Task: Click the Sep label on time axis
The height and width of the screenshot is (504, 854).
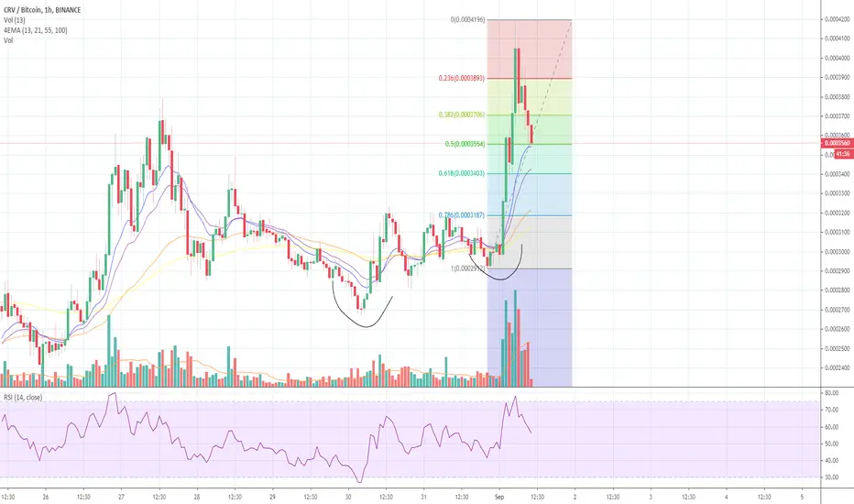Action: click(x=498, y=497)
